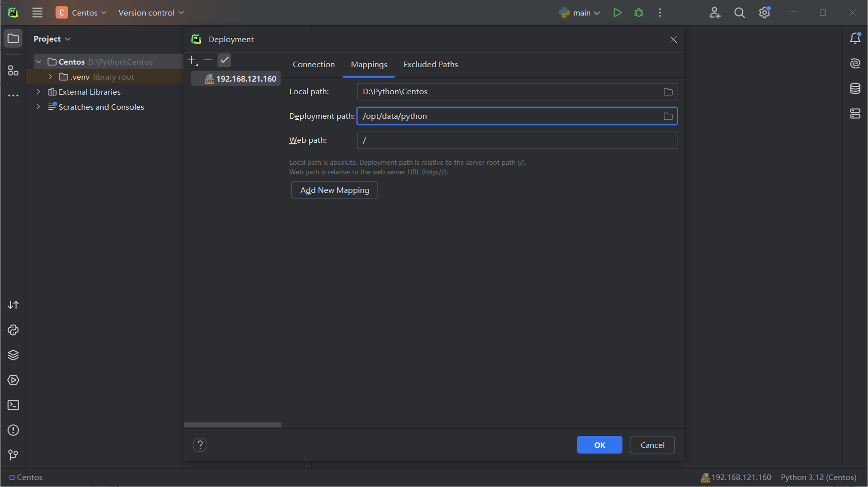The height and width of the screenshot is (487, 868).
Task: Close the Deployment dialog
Action: pos(674,40)
